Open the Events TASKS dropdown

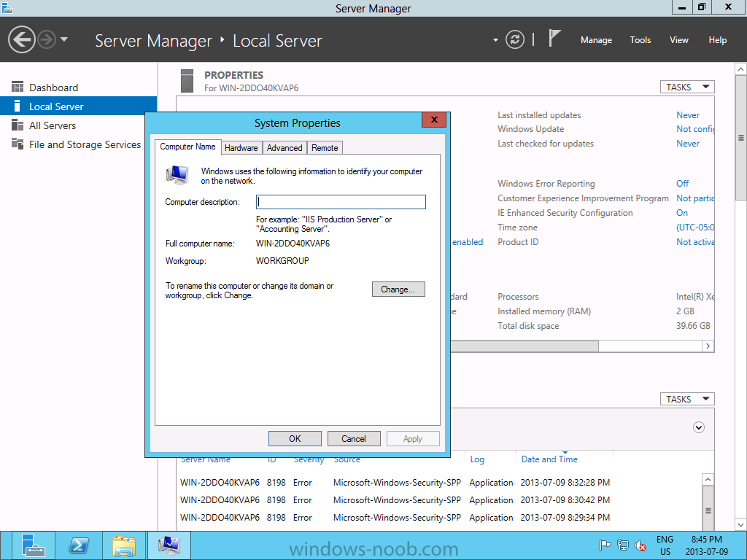[687, 399]
